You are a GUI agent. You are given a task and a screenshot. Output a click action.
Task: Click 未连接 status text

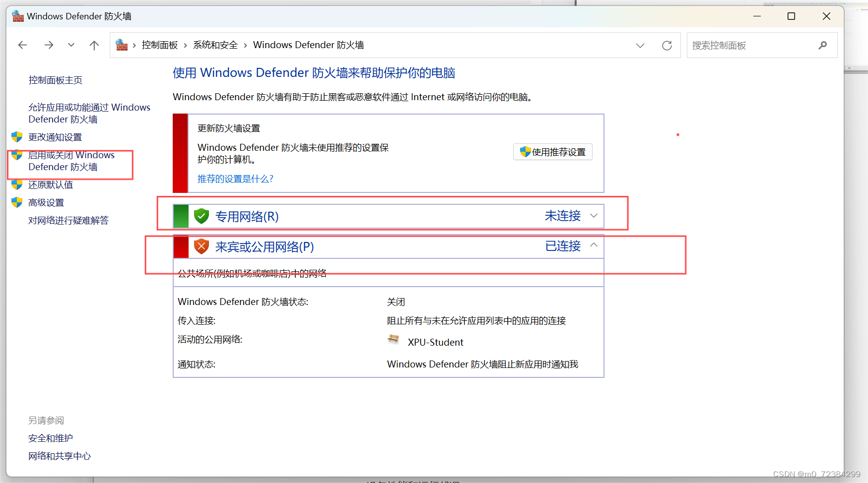563,216
